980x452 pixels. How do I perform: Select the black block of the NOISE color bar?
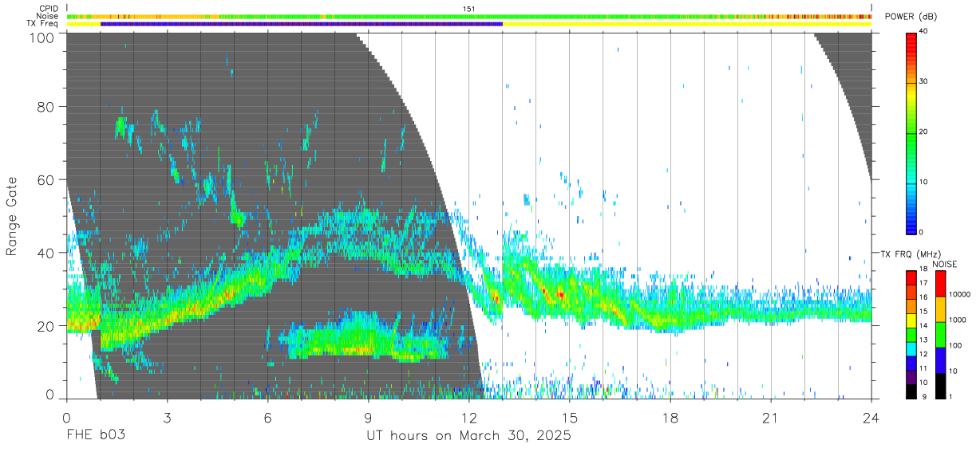point(941,386)
